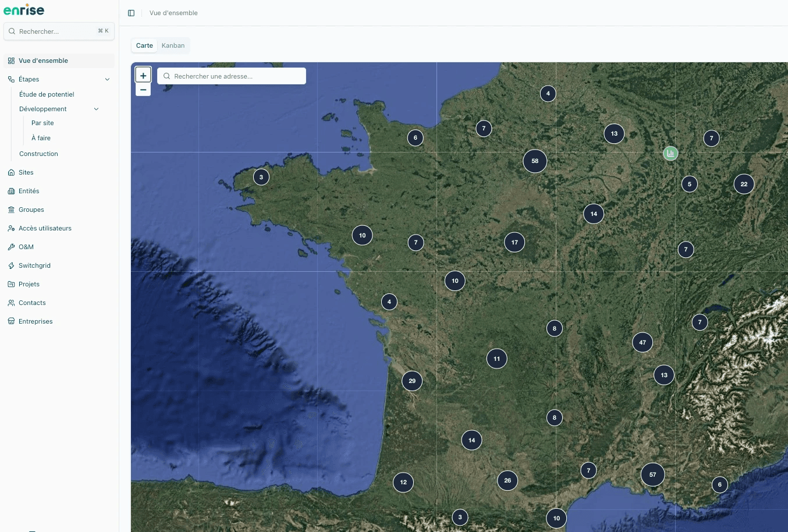The width and height of the screenshot is (788, 532).
Task: Open the cluster marker labeled 26
Action: tap(507, 480)
